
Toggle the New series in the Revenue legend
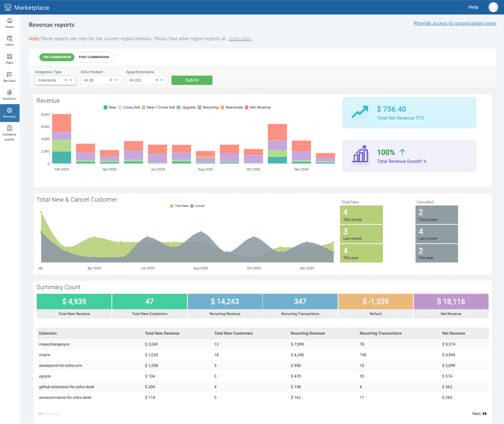[110, 107]
